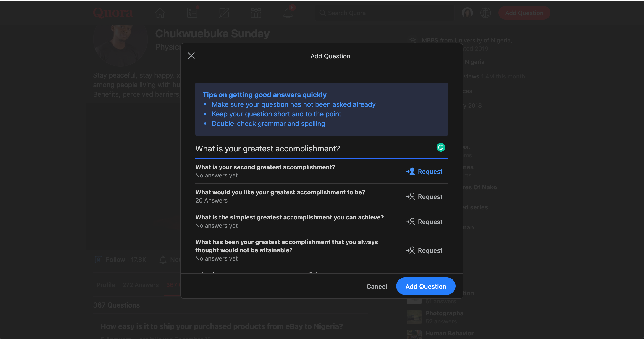This screenshot has width=644, height=339.
Task: Request answers for simplest greatest accomplishment question
Action: [x=424, y=222]
